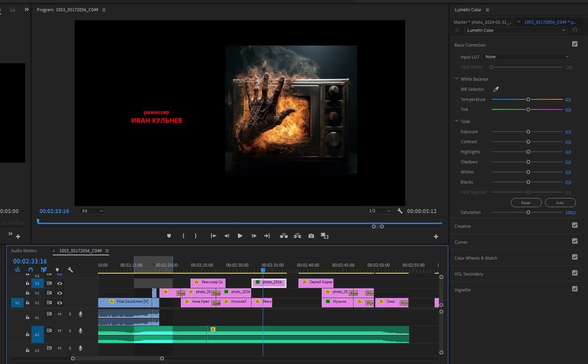Toggle sync lock on track V2
The width and height of the screenshot is (588, 364).
[49, 293]
